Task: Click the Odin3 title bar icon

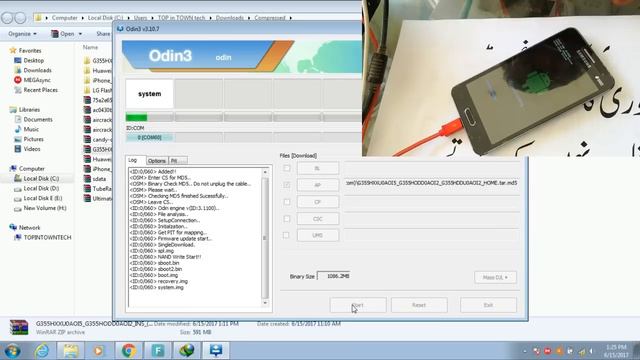Action: pyautogui.click(x=120, y=29)
